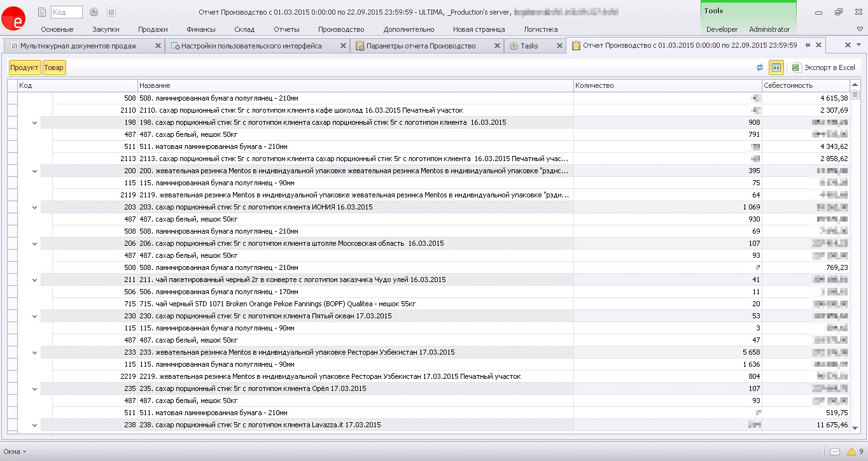Sort by the Себестоимость column header
The width and height of the screenshot is (868, 461).
coord(804,85)
